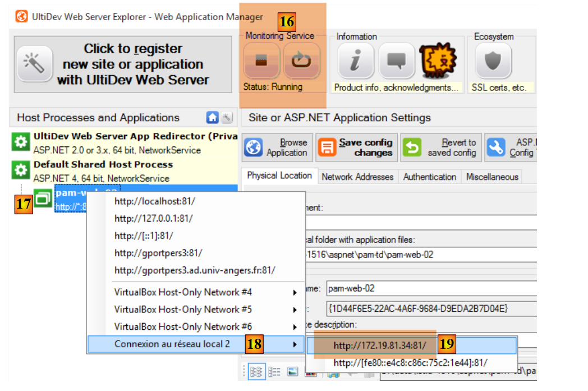Open the feedback speech bubble icon
This screenshot has width=588, height=391.
[396, 61]
